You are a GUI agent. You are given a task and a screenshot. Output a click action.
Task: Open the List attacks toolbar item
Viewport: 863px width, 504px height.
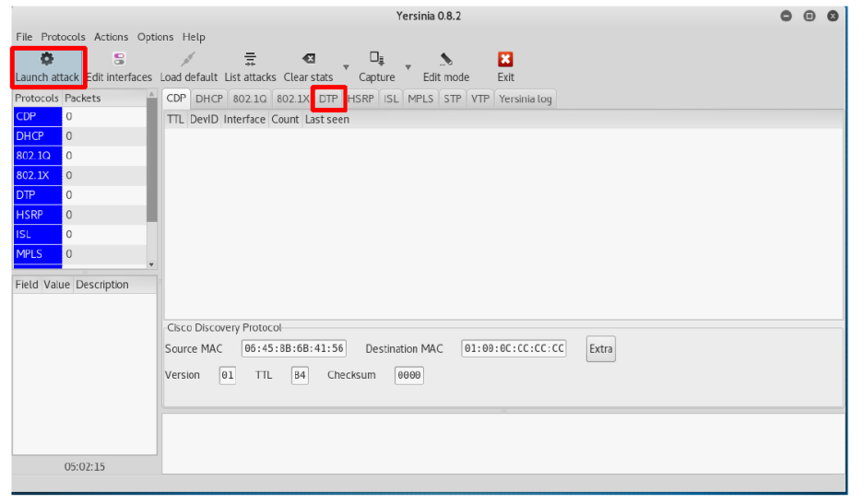(250, 67)
